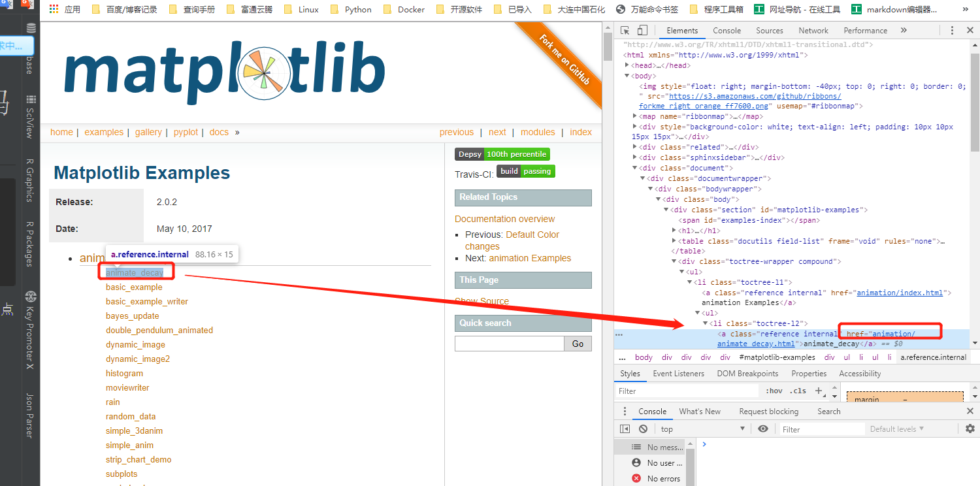Open the Docker bookmark folder
The height and width of the screenshot is (486, 980).
coord(404,10)
